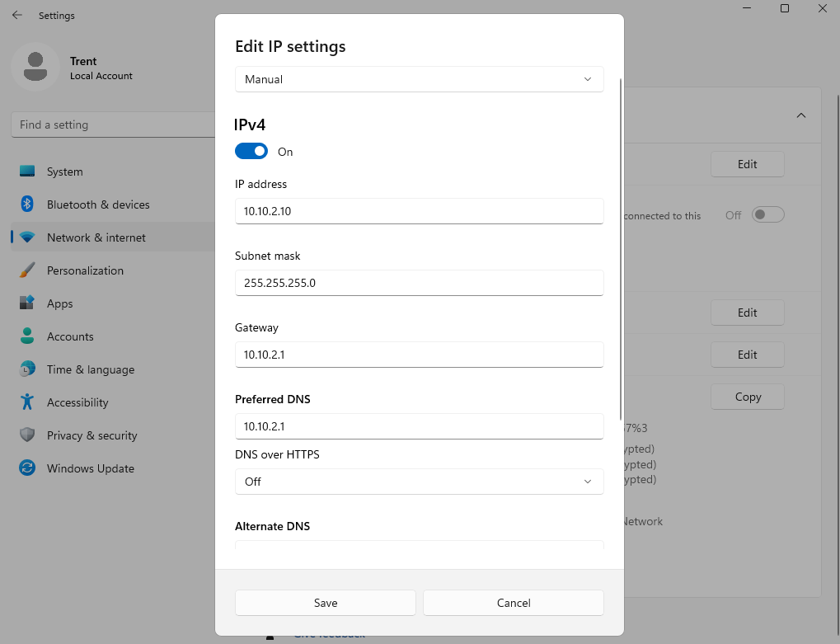Open Time & language globe icon
The height and width of the screenshot is (644, 840).
coord(27,369)
